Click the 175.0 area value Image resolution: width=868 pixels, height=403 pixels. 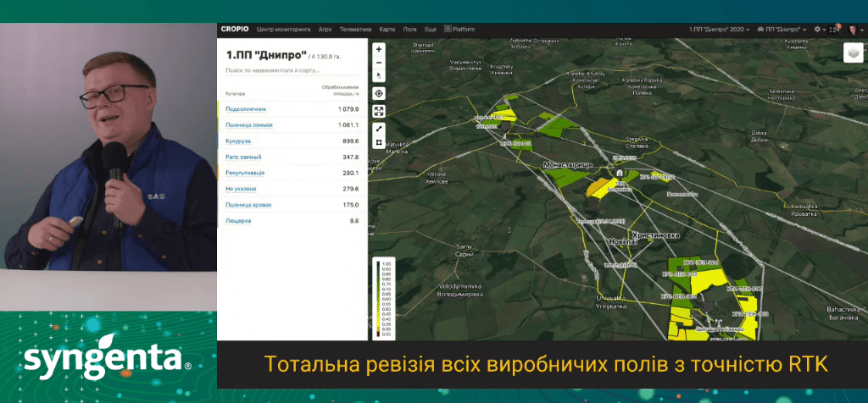(351, 205)
